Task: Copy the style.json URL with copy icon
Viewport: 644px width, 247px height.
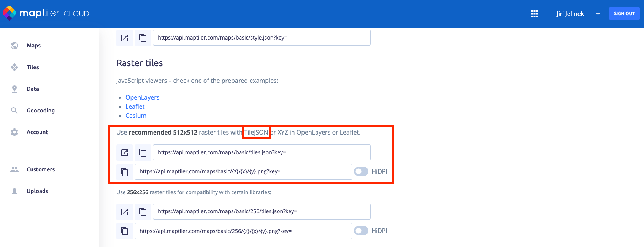Action: pyautogui.click(x=143, y=38)
